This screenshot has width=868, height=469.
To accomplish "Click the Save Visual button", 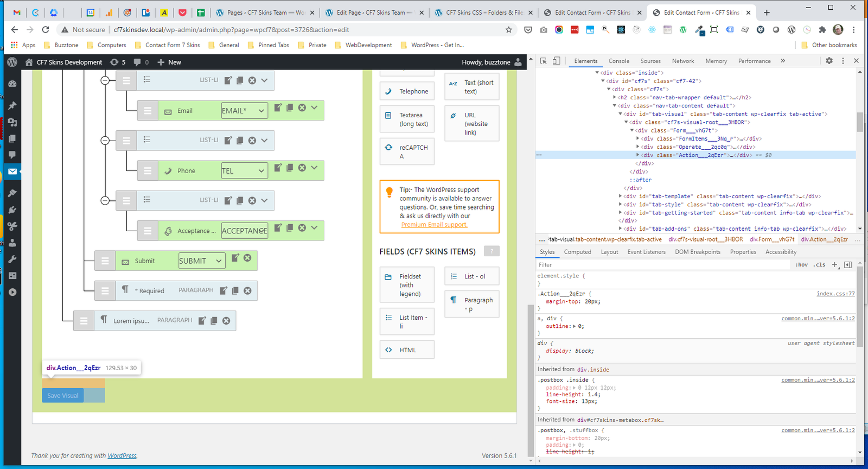I will pyautogui.click(x=63, y=396).
